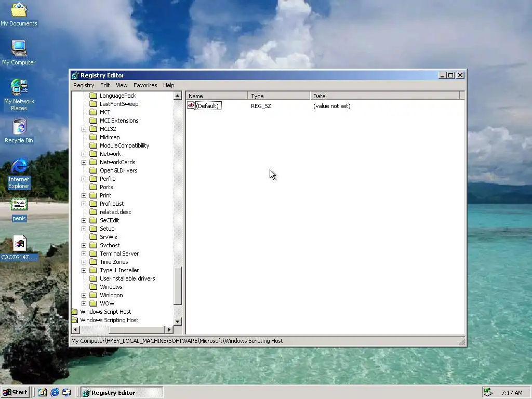532x399 pixels.
Task: Expand the Type 1 Installer key
Action: point(84,270)
